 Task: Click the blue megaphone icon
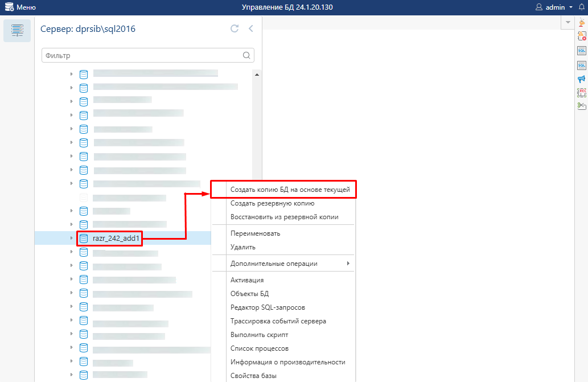tap(582, 79)
